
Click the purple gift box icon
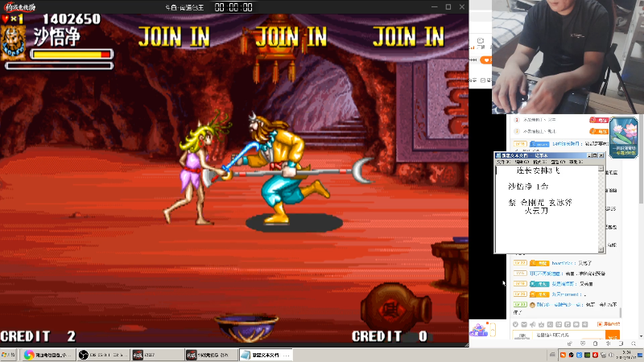(x=478, y=330)
